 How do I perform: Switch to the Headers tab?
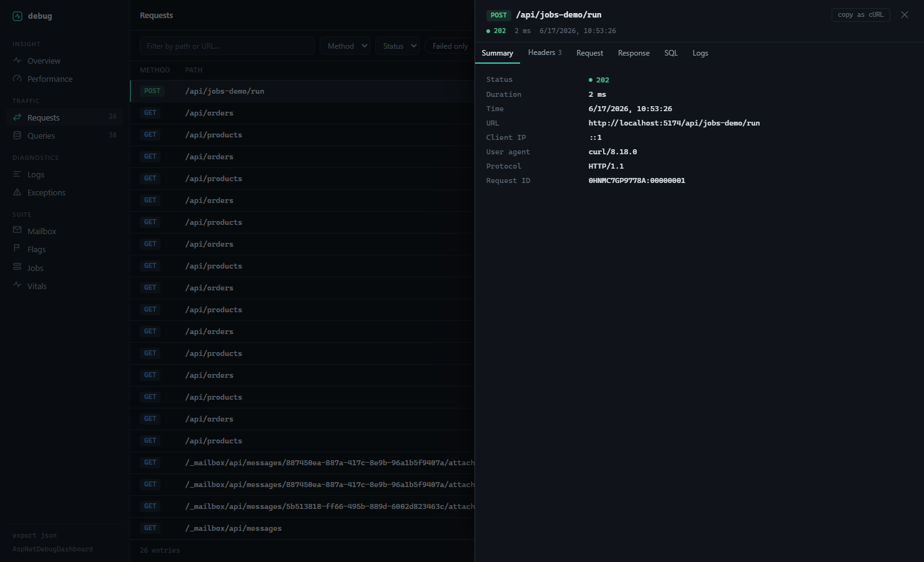[544, 53]
